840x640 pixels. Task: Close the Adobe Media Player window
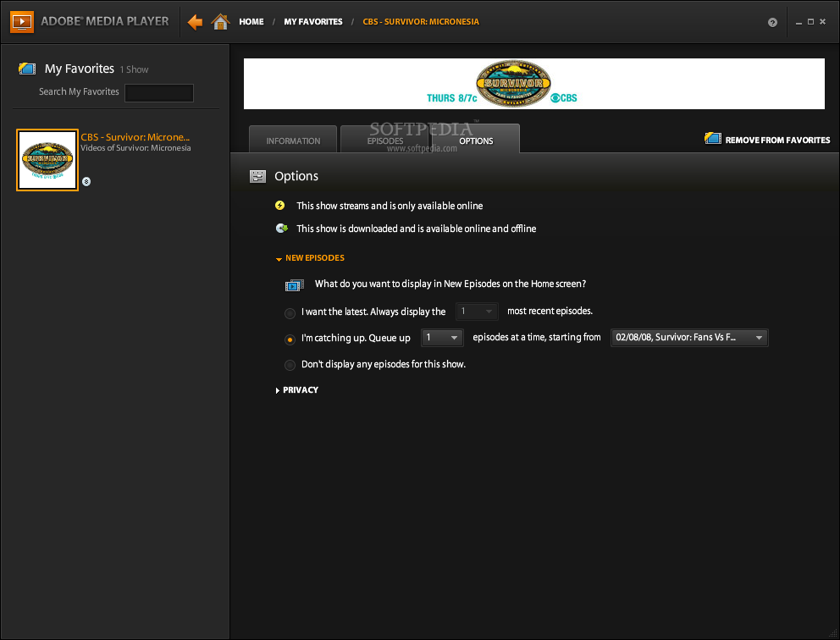[823, 22]
